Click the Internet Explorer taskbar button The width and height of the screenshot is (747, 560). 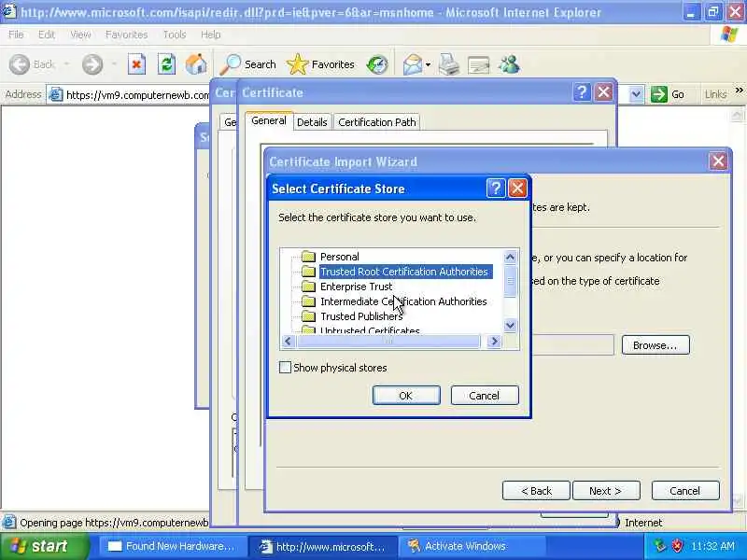pyautogui.click(x=324, y=546)
